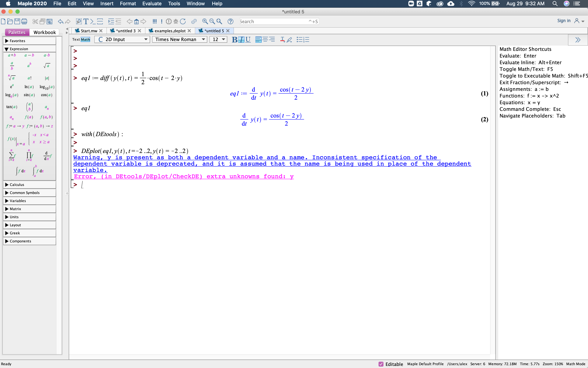Click the warning message about variable y
Viewport: 588px width, 368px height.
click(x=272, y=164)
